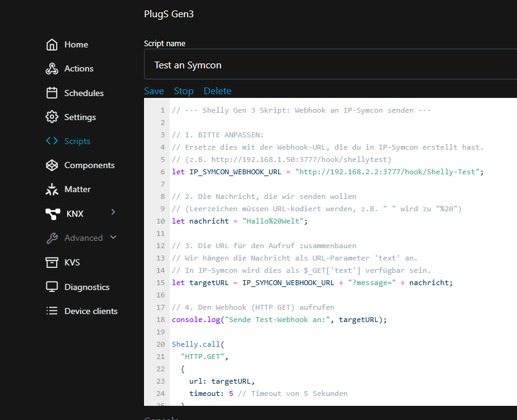Click the Diagnostics monitor icon
The image size is (517, 420).
(52, 287)
